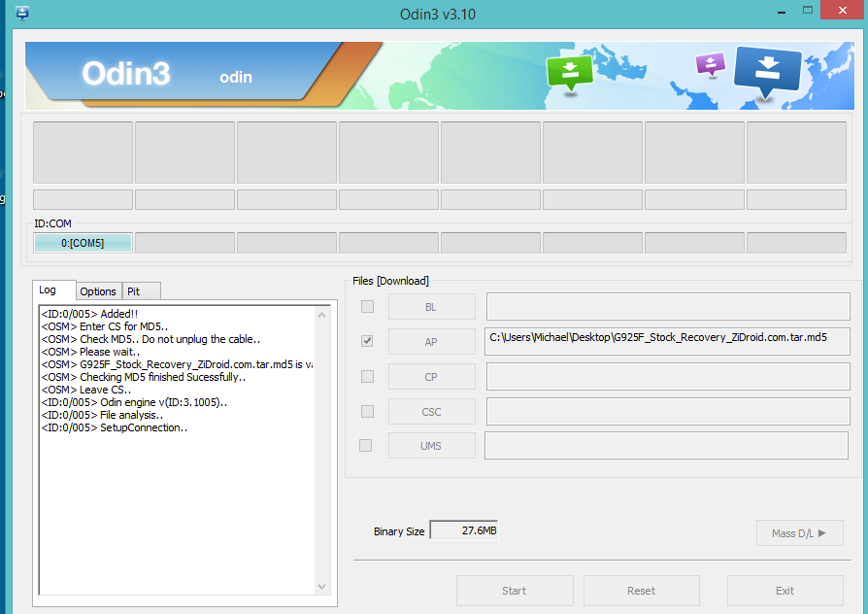
Task: Click the Odin3 app icon in title bar
Action: pyautogui.click(x=22, y=13)
